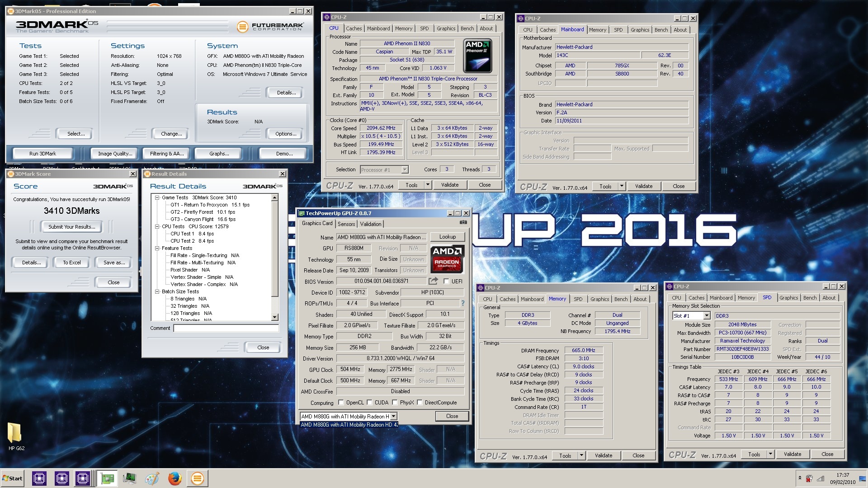Open the Processor #1 selection dropdown
The height and width of the screenshot is (488, 868).
[x=405, y=170]
